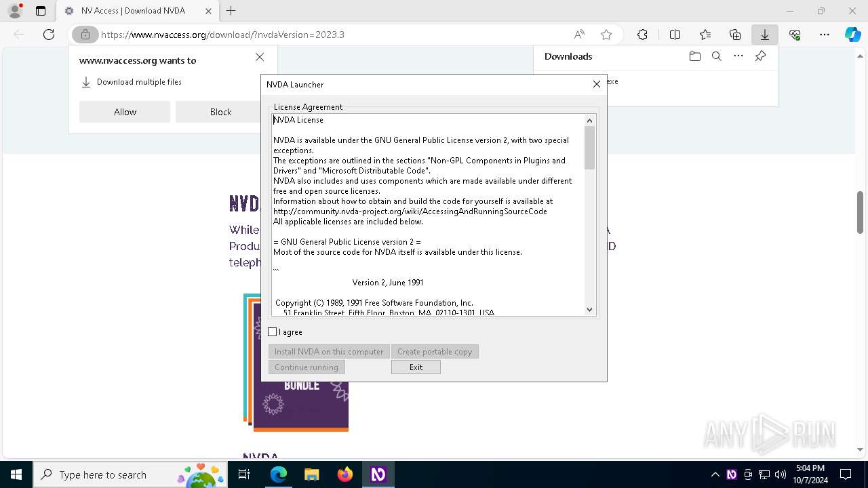Dismiss the download permission prompt
Image resolution: width=868 pixels, height=488 pixels.
(x=260, y=57)
